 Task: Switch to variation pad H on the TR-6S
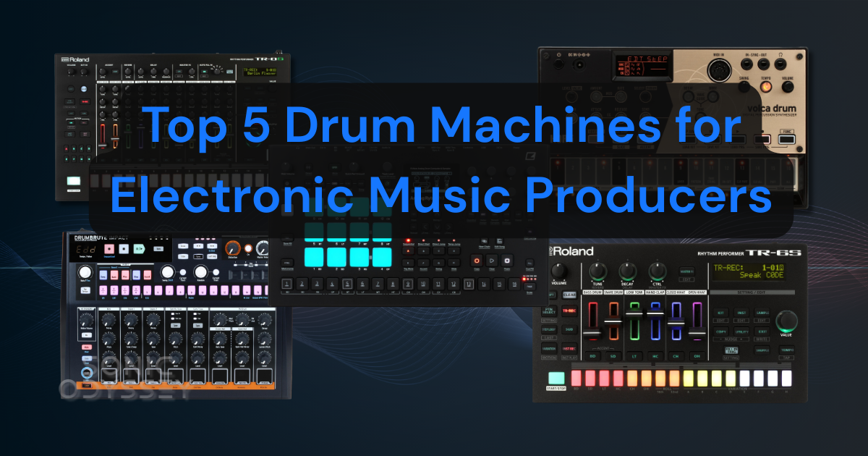coord(786,378)
